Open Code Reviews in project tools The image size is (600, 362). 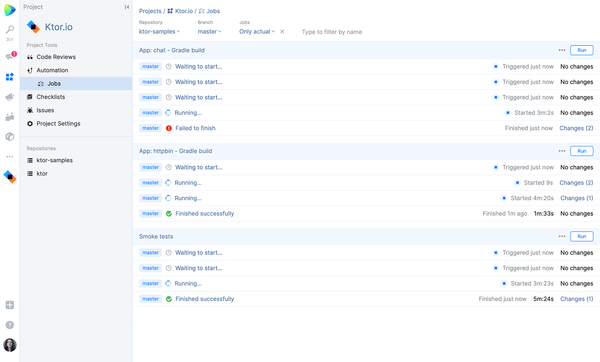(x=56, y=57)
